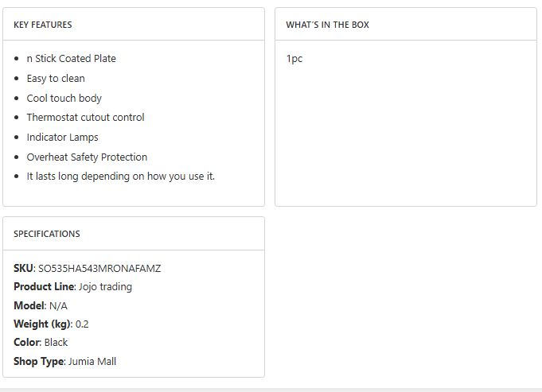
Task: Click the '1pc' box contents text
Action: point(294,58)
